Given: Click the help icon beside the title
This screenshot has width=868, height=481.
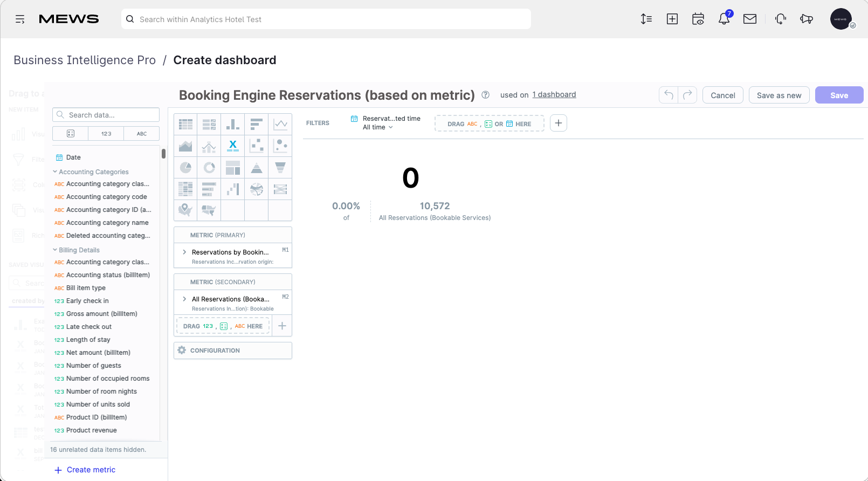Looking at the screenshot, I should (x=485, y=95).
